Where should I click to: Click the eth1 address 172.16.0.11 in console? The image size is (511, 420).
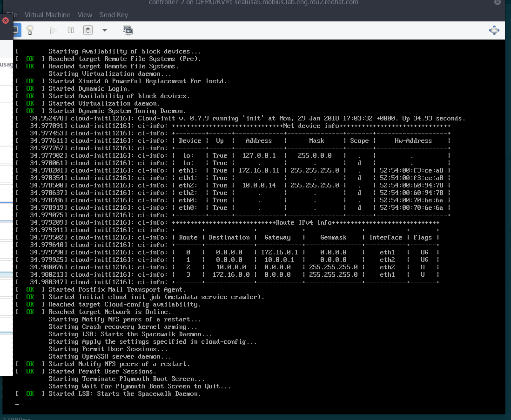click(x=259, y=170)
